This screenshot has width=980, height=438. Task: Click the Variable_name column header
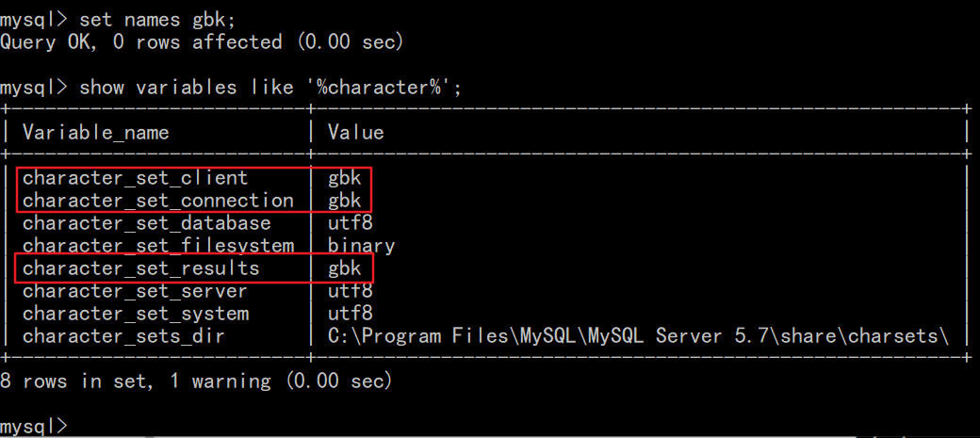pyautogui.click(x=95, y=133)
